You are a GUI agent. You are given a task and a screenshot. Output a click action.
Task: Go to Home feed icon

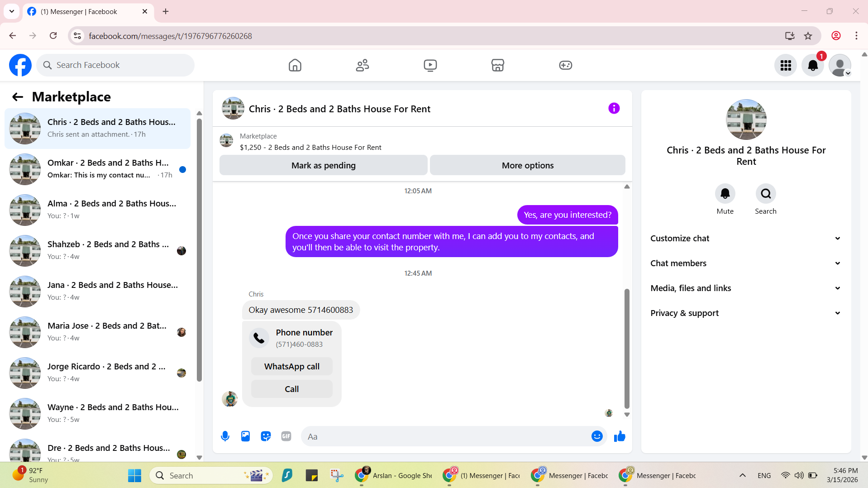[295, 65]
